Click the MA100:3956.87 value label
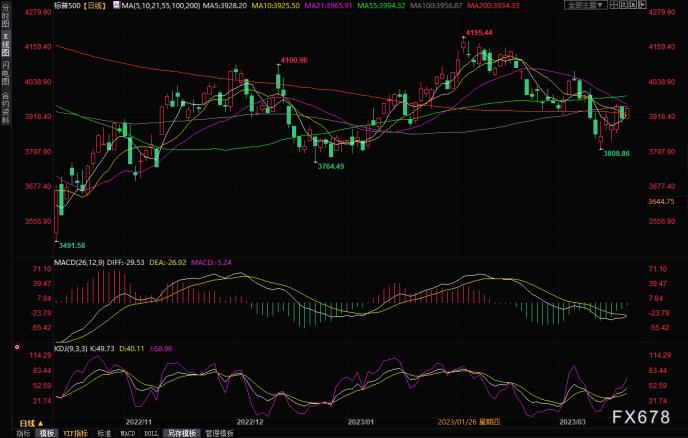688x438 pixels. [436, 6]
